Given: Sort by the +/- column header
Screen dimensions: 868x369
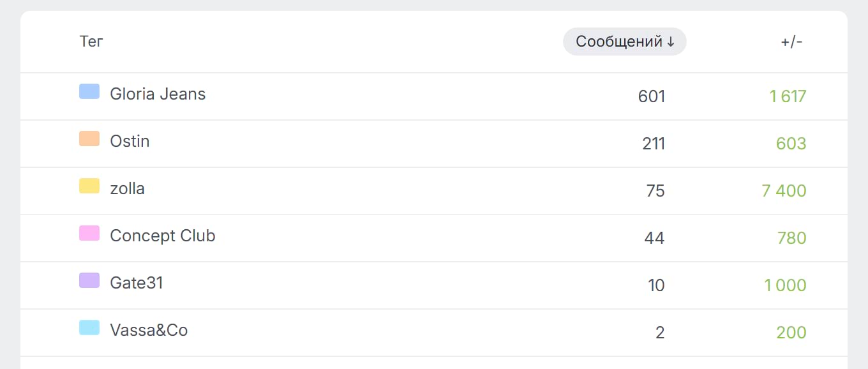Looking at the screenshot, I should click(x=791, y=41).
